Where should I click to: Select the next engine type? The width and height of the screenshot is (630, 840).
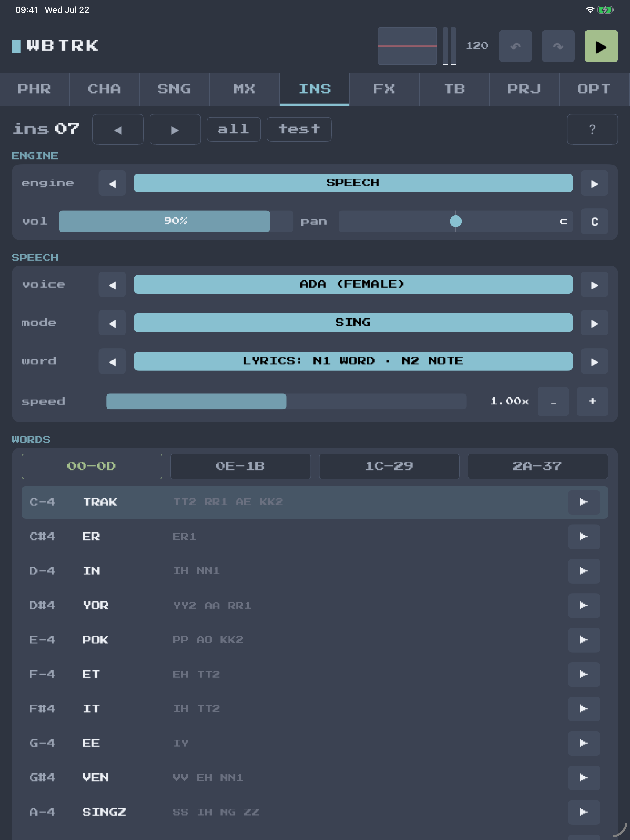tap(594, 183)
